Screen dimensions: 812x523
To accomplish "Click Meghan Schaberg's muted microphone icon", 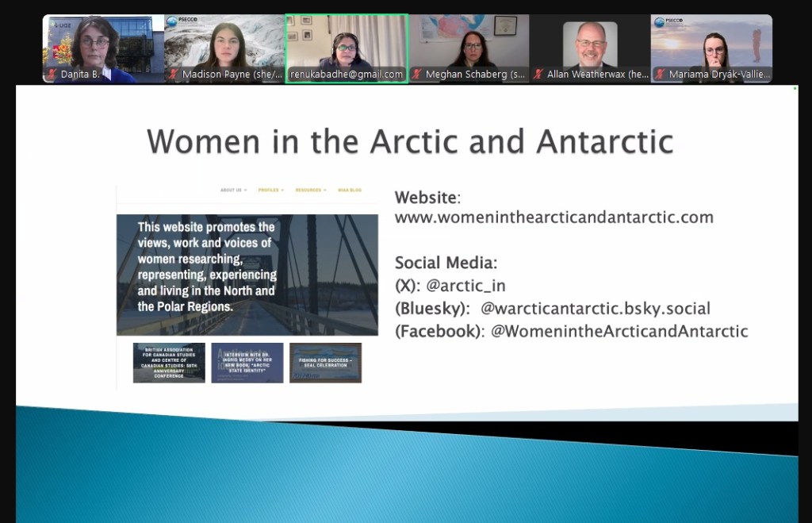I will pos(416,74).
